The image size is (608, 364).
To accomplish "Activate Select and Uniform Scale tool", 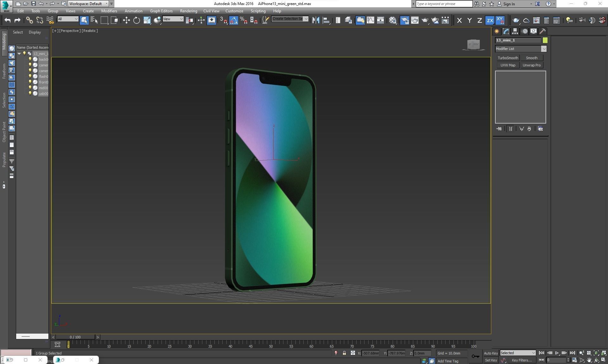I will 147,20.
